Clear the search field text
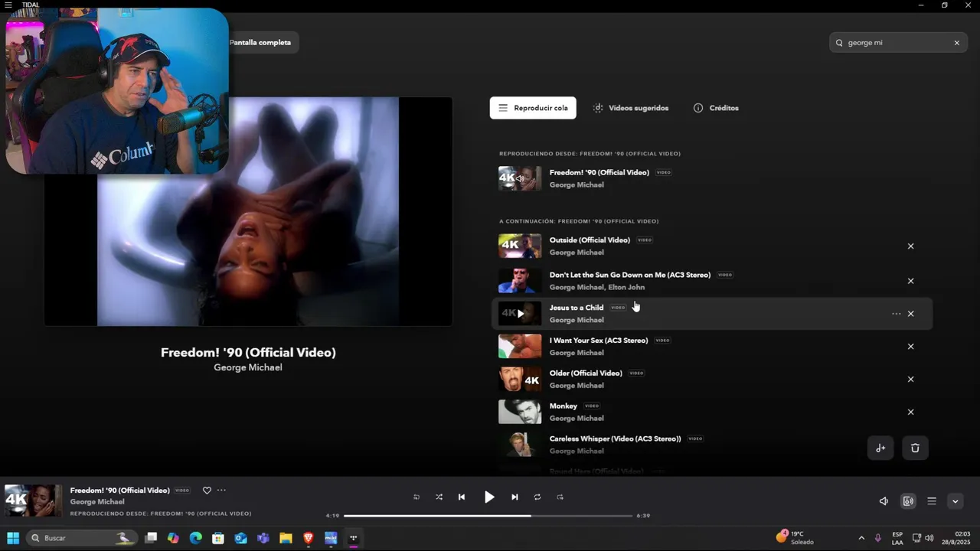Image resolution: width=980 pixels, height=551 pixels. (956, 43)
